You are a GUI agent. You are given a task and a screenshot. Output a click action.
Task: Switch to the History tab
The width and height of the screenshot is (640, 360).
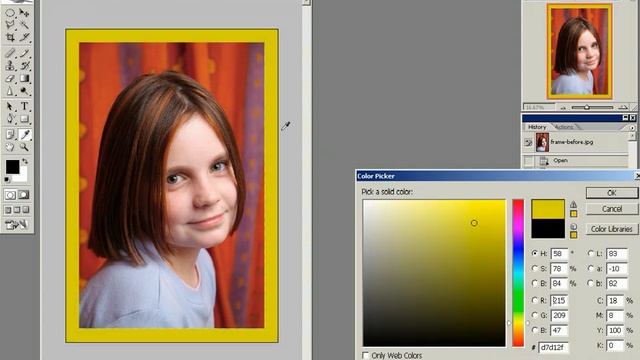pos(537,127)
